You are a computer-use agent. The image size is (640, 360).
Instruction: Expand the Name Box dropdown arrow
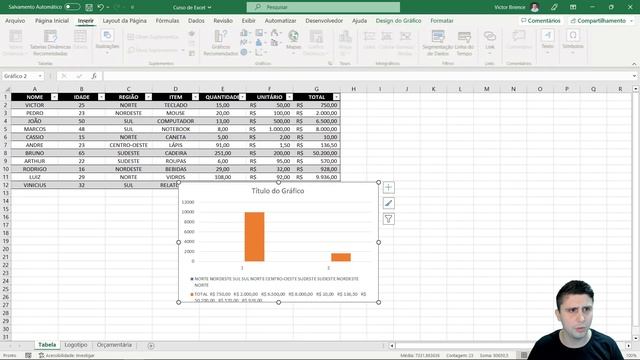click(x=40, y=76)
